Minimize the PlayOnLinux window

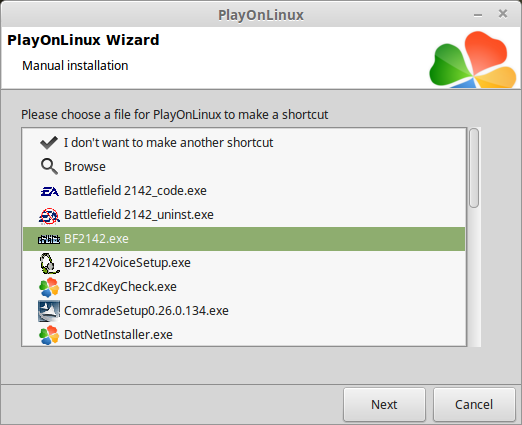(478, 15)
